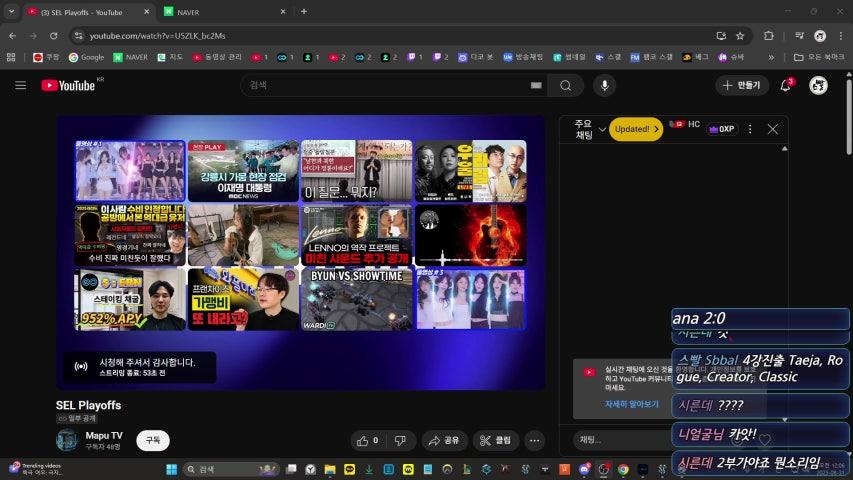Open the YouTube account avatar menu
The image size is (853, 480).
[x=818, y=85]
